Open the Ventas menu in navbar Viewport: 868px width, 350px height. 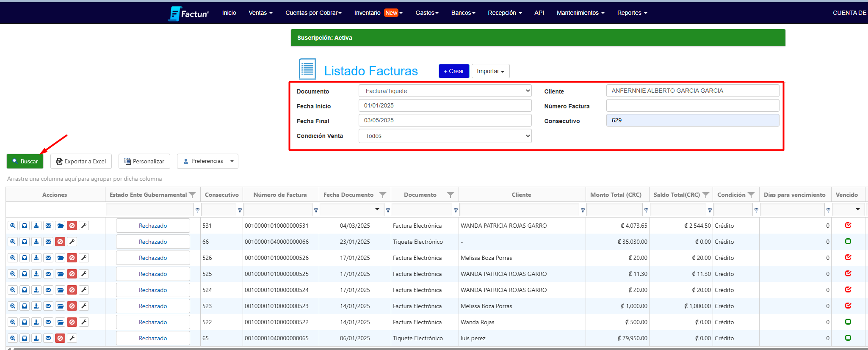coord(260,13)
